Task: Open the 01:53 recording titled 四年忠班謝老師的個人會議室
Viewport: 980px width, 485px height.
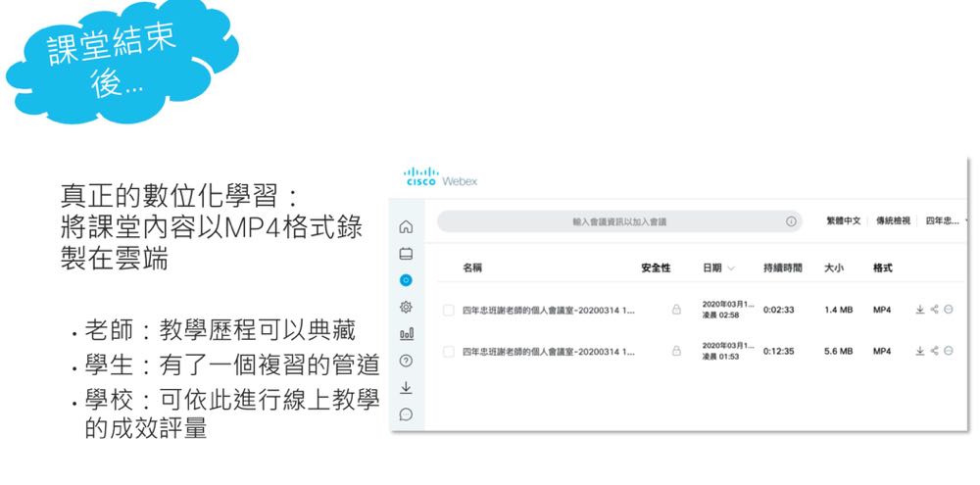Action: coord(548,352)
